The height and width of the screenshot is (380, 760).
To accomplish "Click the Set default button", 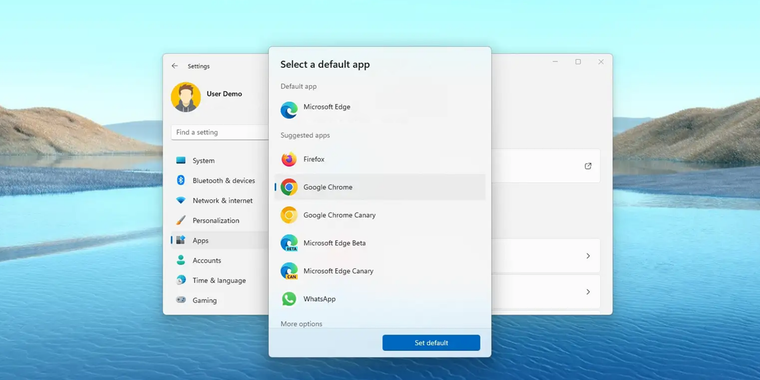I will pos(431,343).
